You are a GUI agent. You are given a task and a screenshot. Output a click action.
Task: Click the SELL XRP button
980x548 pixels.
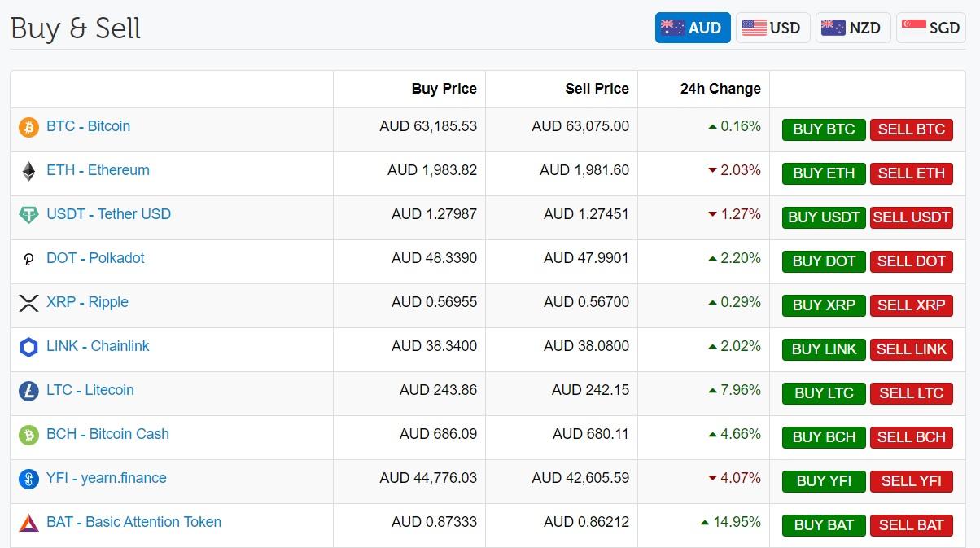pos(912,305)
